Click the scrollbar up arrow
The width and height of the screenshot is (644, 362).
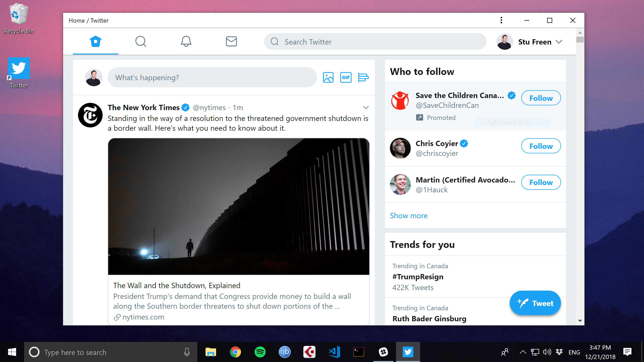point(580,33)
